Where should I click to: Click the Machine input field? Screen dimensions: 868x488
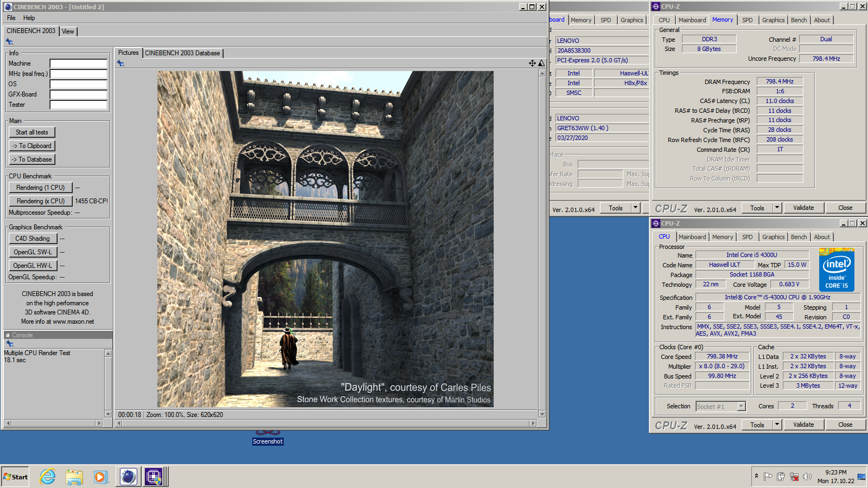(x=79, y=63)
